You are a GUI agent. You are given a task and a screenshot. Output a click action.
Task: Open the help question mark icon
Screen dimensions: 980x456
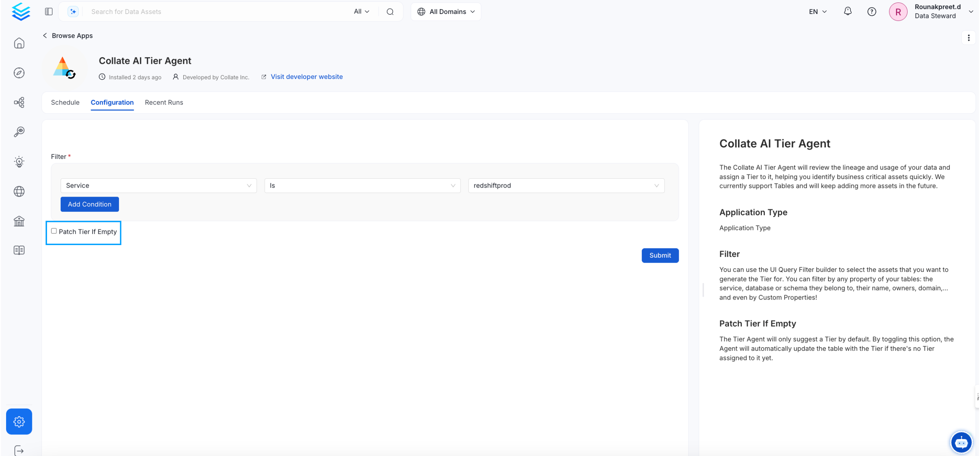pos(871,11)
